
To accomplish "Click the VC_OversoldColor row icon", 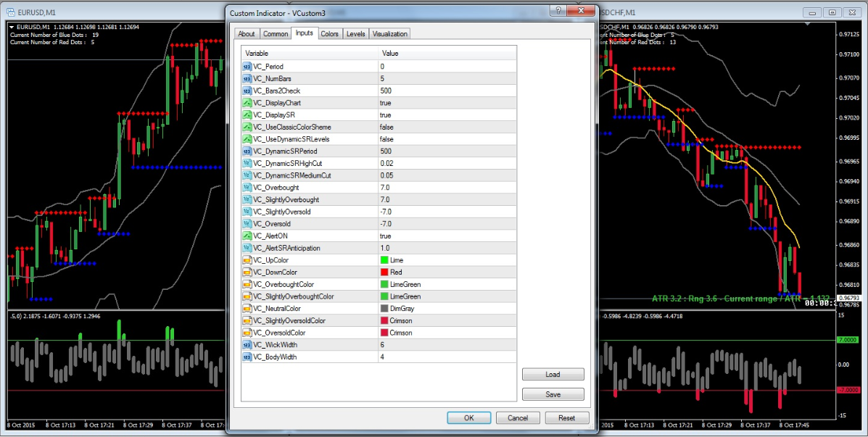I will [247, 333].
